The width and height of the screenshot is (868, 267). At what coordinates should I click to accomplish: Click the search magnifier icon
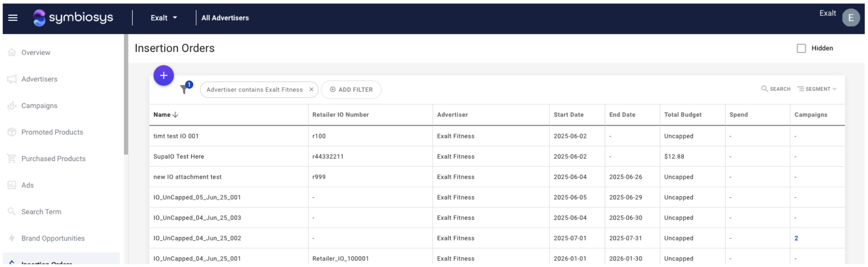764,89
